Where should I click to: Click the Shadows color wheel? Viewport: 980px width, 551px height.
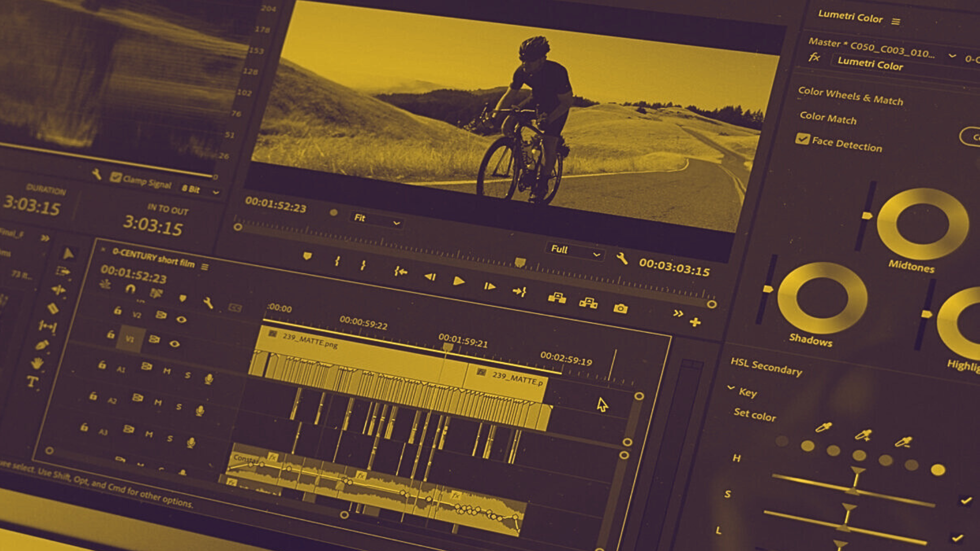point(822,298)
